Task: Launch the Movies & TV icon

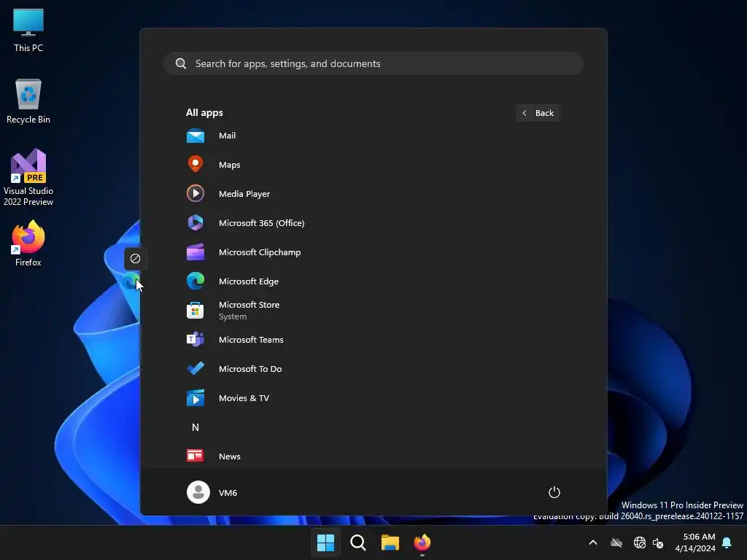Action: 196,397
